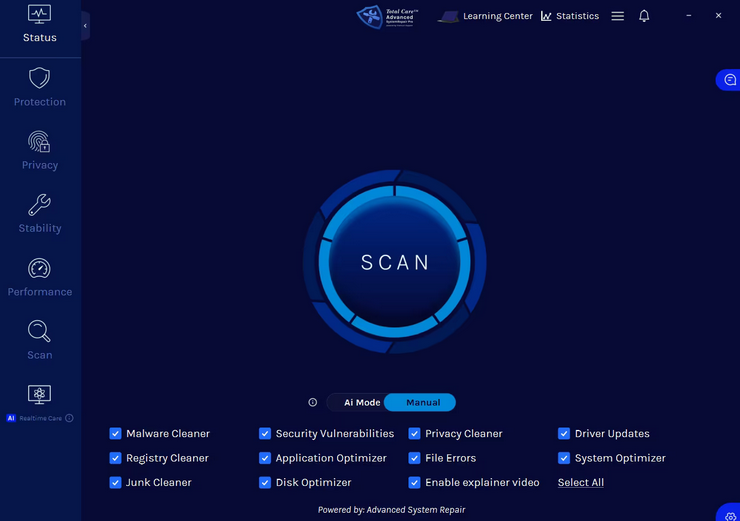Click the Select All link

click(x=580, y=483)
